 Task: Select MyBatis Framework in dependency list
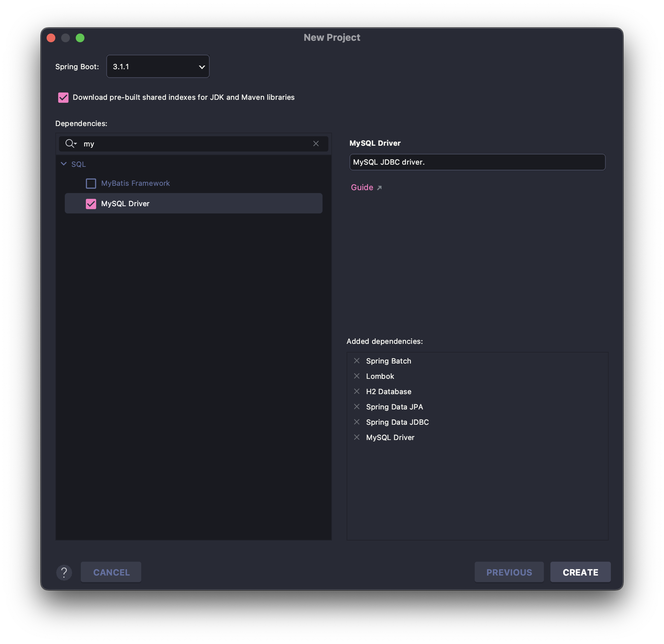135,183
